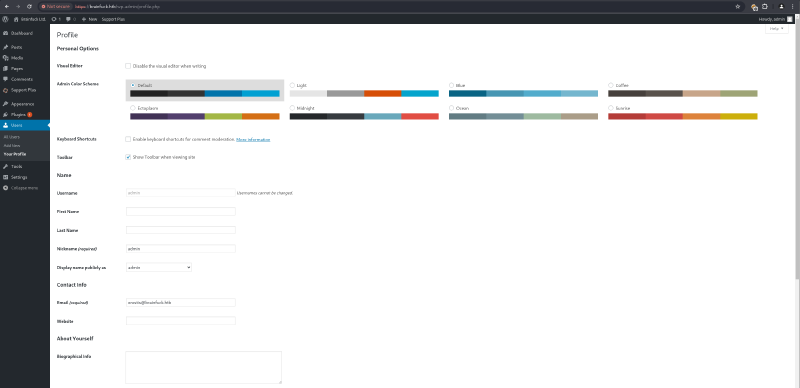Select the Ectoplasm color scheme radio
This screenshot has width=800, height=388.
(x=133, y=108)
